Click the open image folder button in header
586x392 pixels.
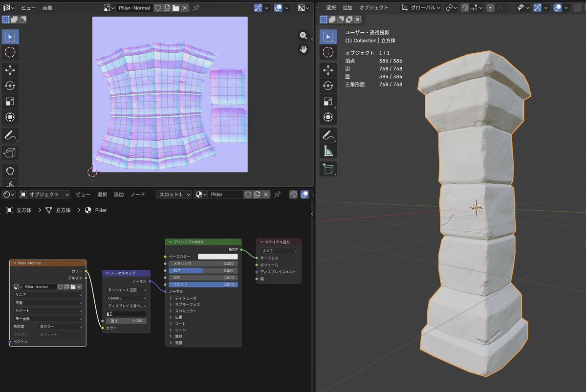[x=175, y=8]
